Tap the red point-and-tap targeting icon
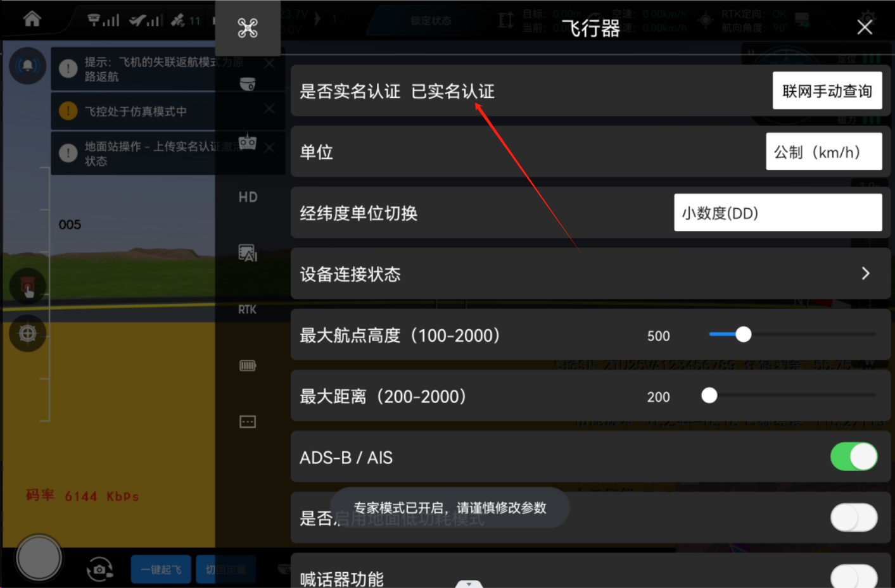This screenshot has height=588, width=895. [x=28, y=286]
